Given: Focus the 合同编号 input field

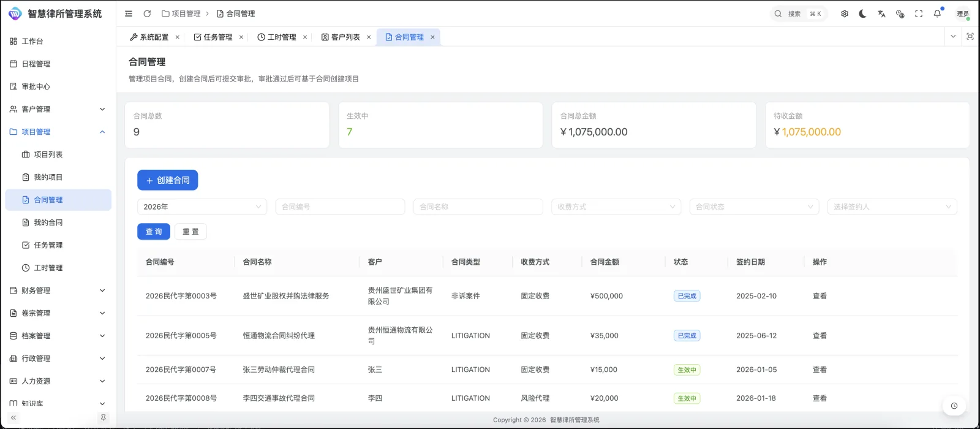Looking at the screenshot, I should pos(340,207).
